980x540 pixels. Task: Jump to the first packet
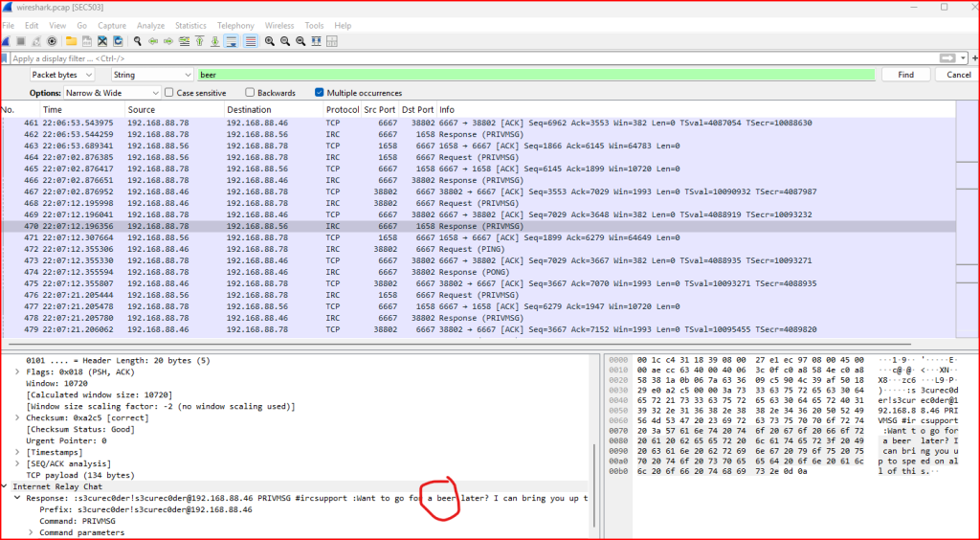tap(199, 41)
